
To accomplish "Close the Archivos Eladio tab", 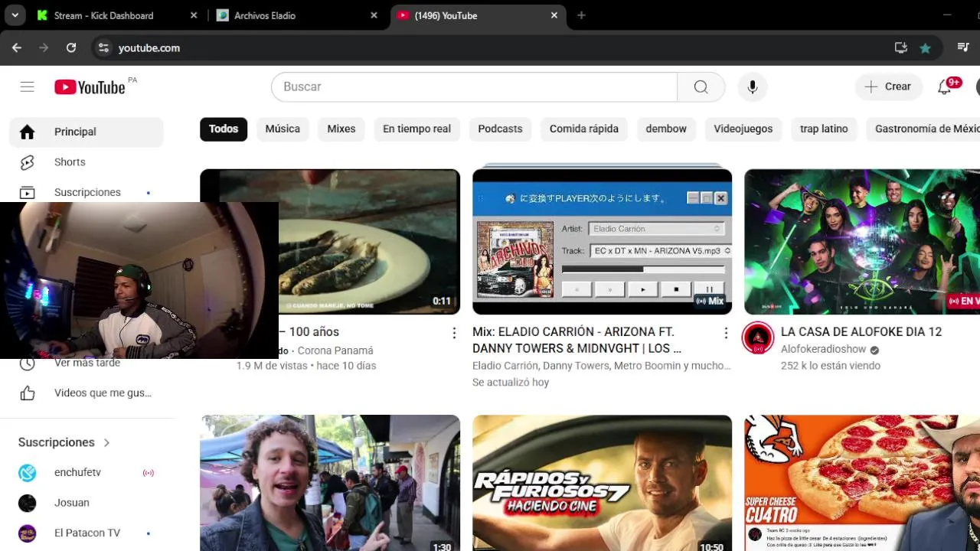I will [x=374, y=15].
